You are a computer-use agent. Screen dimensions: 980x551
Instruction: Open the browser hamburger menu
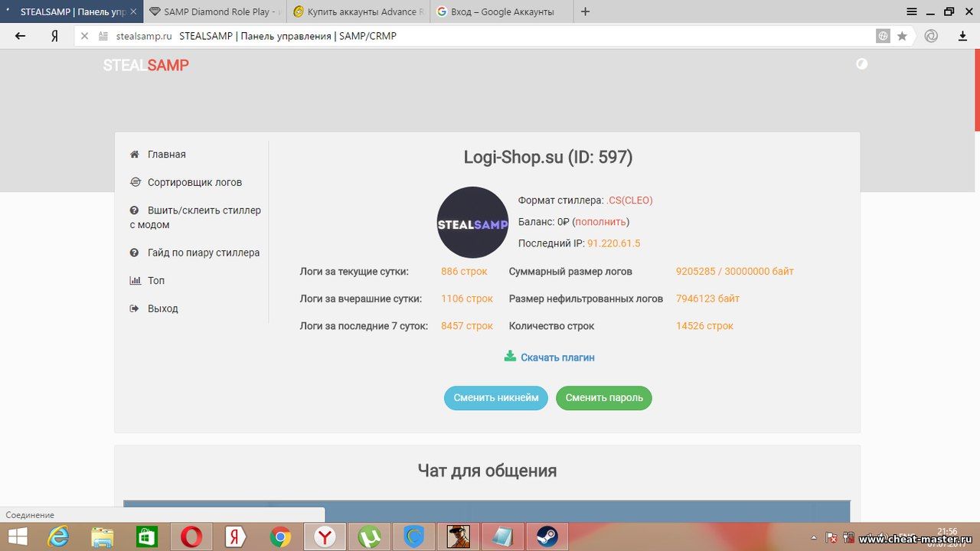coord(912,11)
